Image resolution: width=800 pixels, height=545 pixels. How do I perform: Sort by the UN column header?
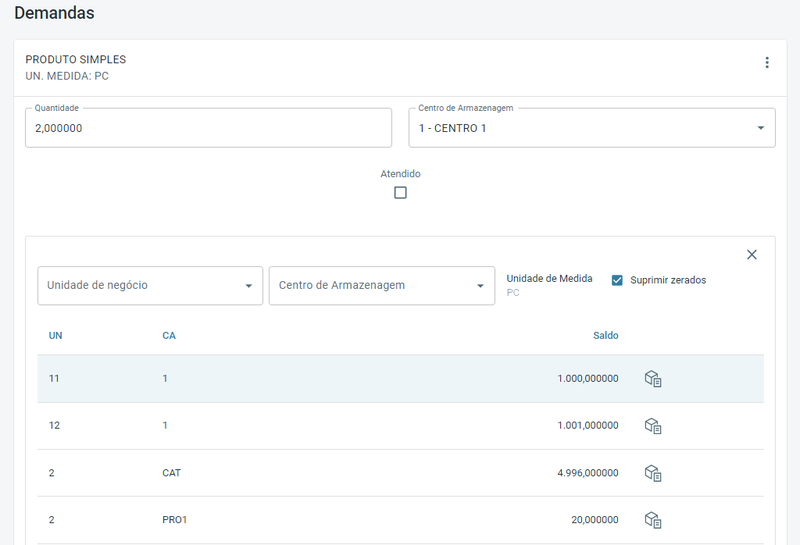56,336
